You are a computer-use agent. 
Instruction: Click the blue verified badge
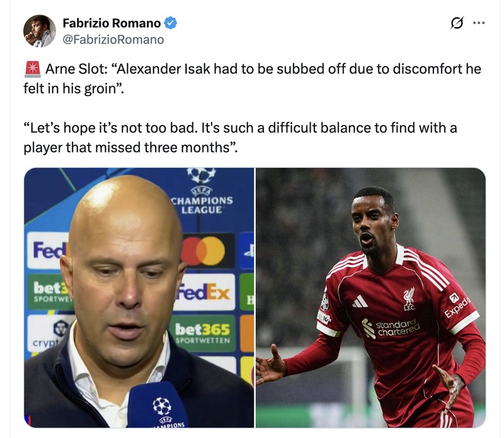(x=171, y=23)
